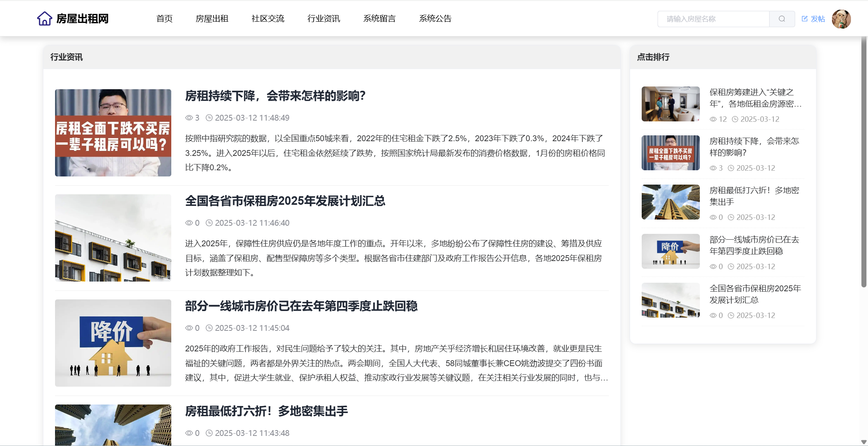Switch to 社区交流 page
This screenshot has width=868, height=446.
pyautogui.click(x=268, y=19)
